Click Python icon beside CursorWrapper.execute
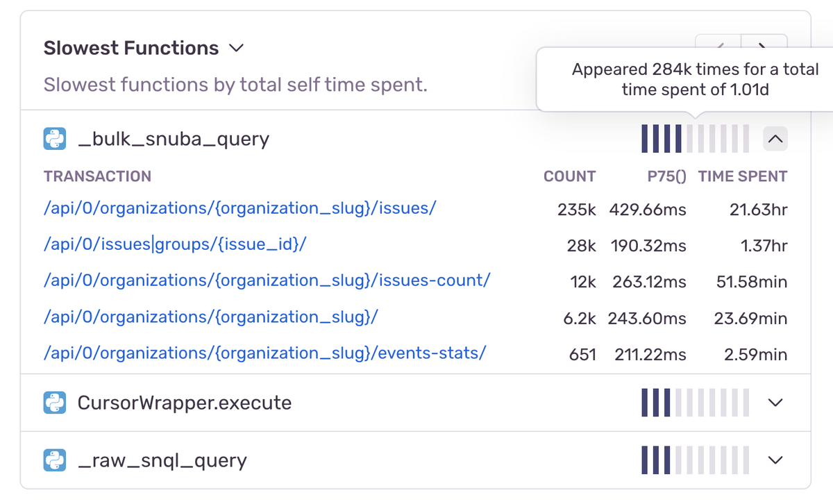 (x=54, y=403)
